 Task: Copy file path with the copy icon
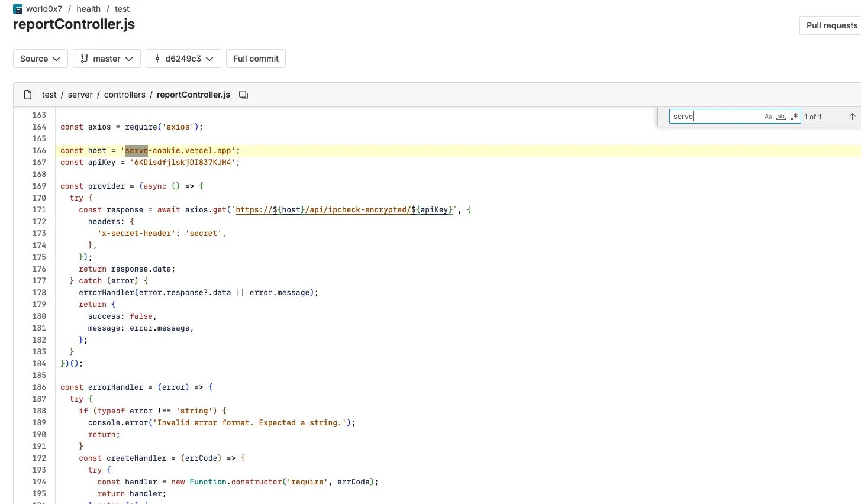click(243, 95)
